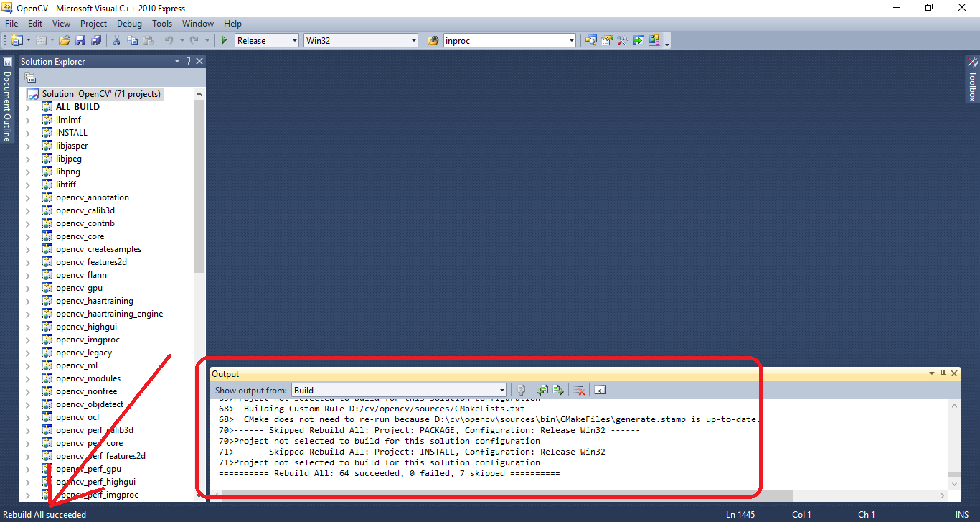
Task: Expand the ALL_BUILD project node
Action: pos(28,107)
